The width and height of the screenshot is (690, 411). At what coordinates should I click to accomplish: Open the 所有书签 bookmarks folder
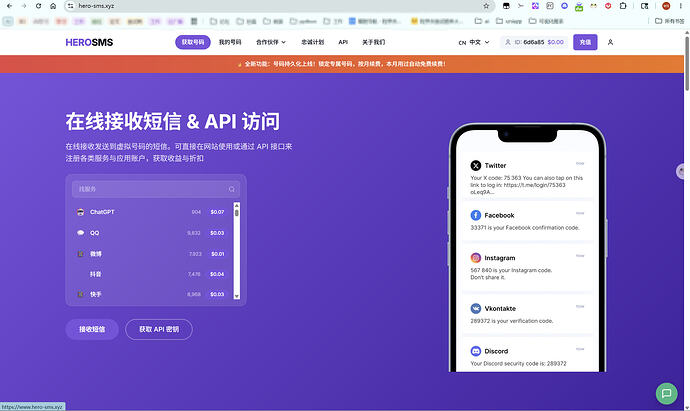point(670,21)
